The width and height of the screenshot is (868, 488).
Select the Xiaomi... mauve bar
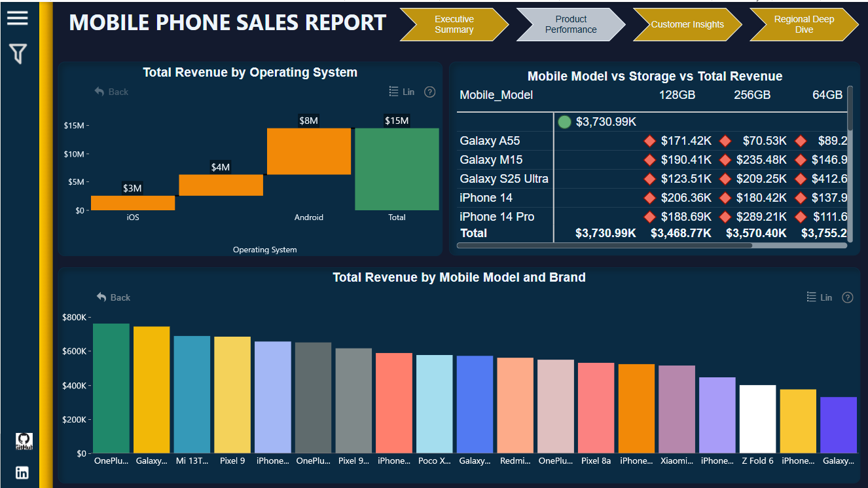click(x=677, y=409)
